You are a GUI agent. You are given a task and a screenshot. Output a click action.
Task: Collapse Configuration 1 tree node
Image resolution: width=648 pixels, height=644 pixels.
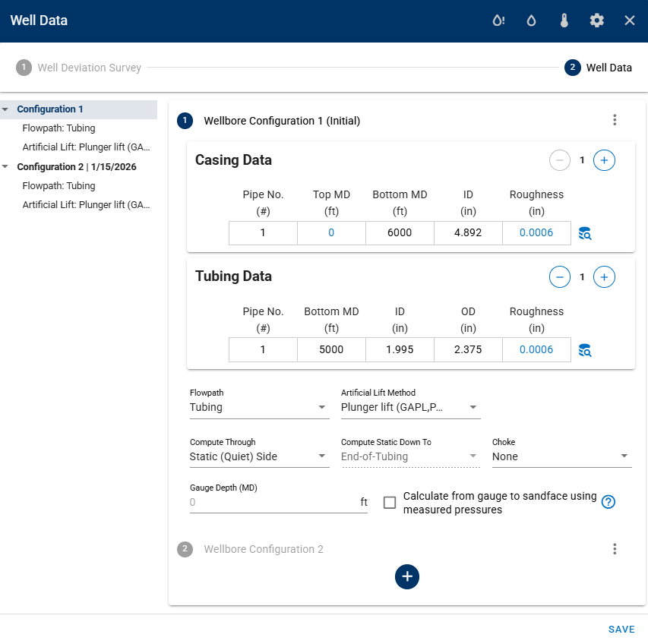coord(6,109)
